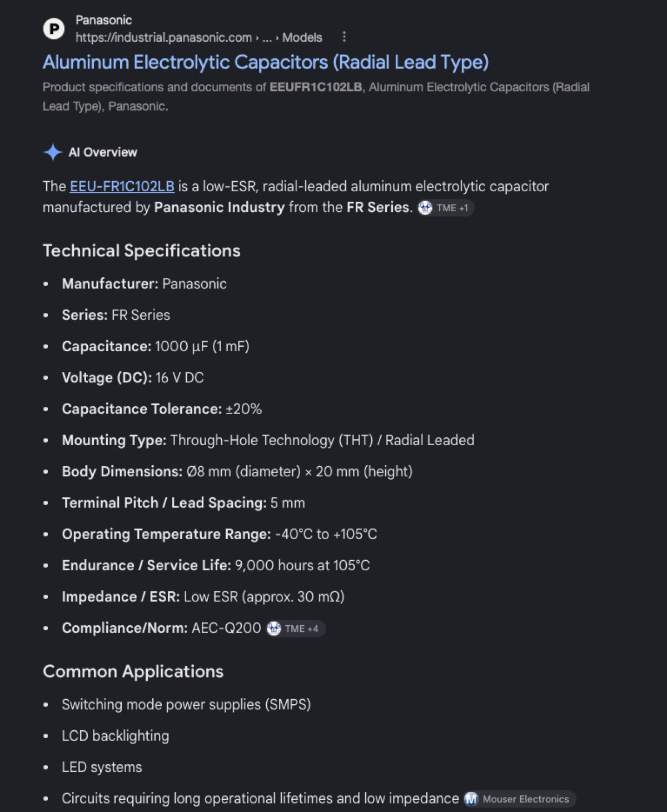Image resolution: width=667 pixels, height=812 pixels.
Task: Open the three-dot result options menu
Action: 344,37
